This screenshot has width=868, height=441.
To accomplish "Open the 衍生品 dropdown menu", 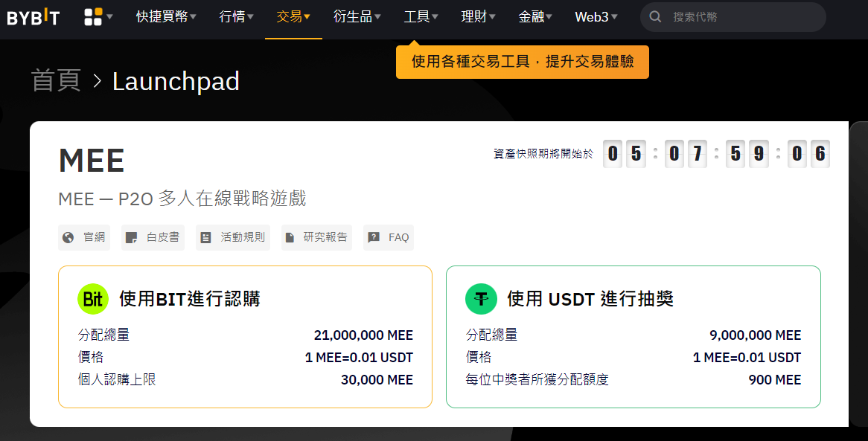I will tap(357, 16).
